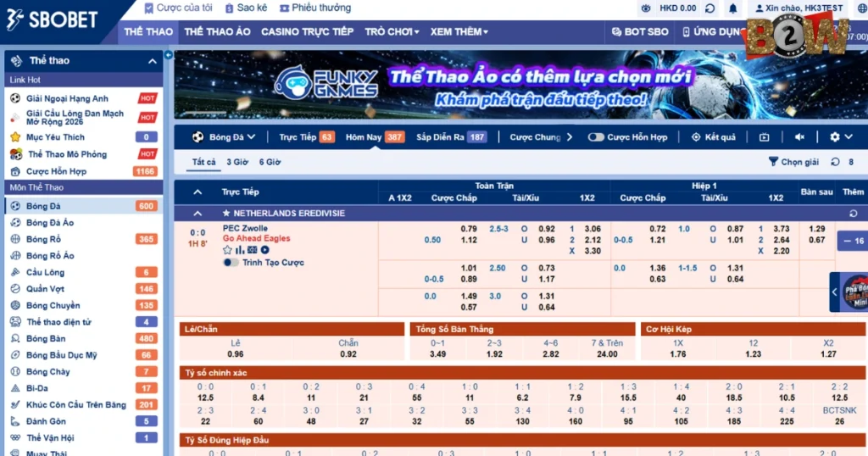This screenshot has height=456, width=868.
Task: Open Cược của tôi bet slip
Action: tap(178, 8)
